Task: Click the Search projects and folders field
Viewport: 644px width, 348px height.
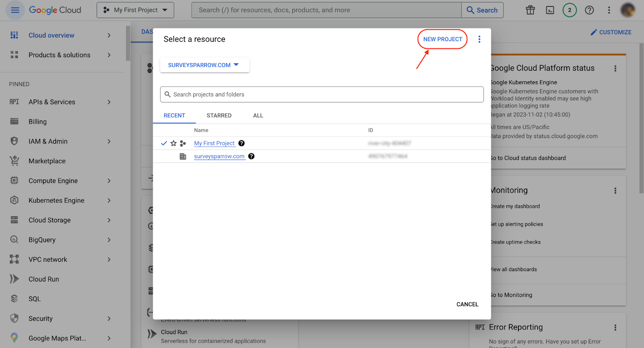Action: (x=322, y=94)
